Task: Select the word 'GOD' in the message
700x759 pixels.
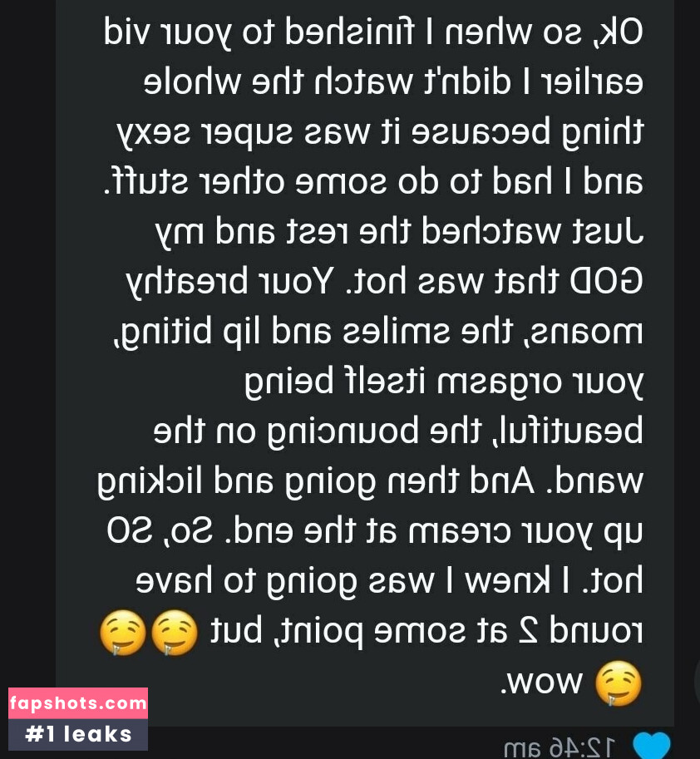Action: pos(607,282)
